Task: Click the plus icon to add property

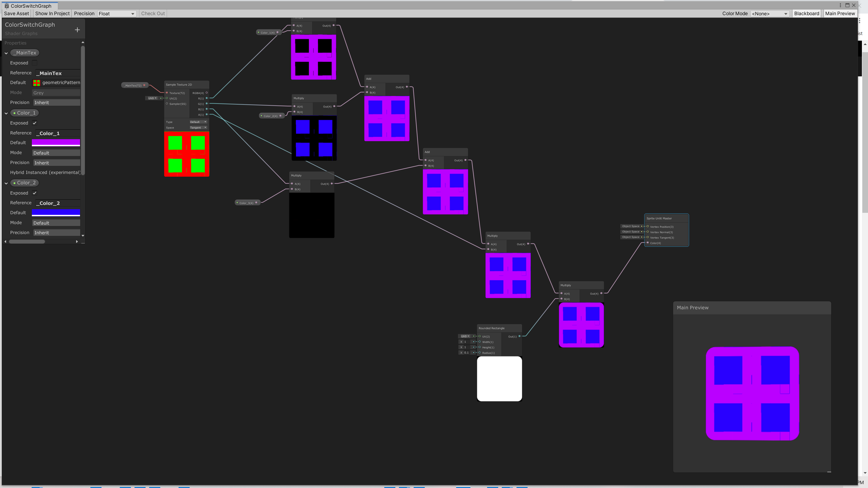Action: click(x=77, y=30)
